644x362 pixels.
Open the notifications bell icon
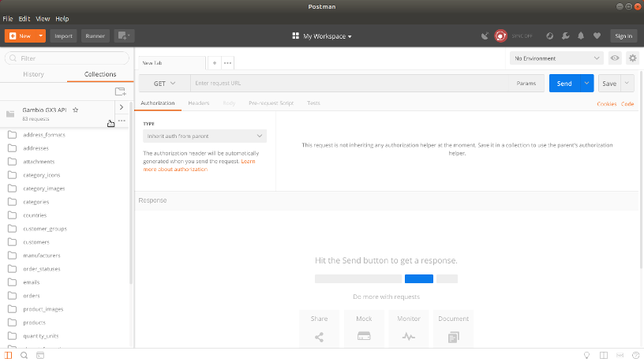581,35
